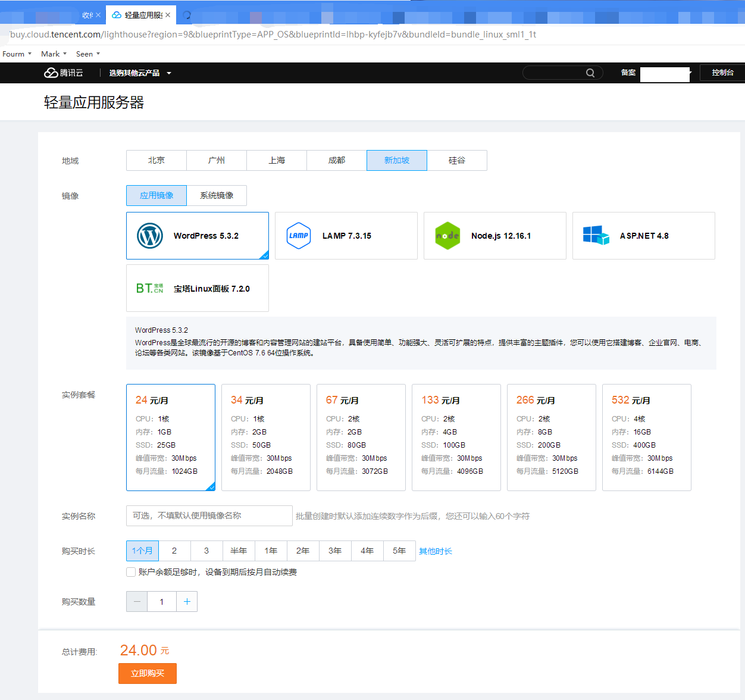The height and width of the screenshot is (700, 745).
Task: Click the WordPress logo icon
Action: (150, 236)
